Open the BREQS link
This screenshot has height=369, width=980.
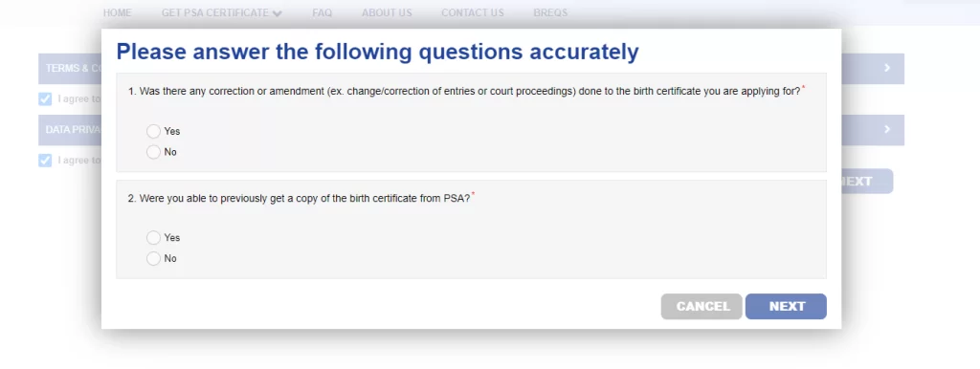(550, 12)
